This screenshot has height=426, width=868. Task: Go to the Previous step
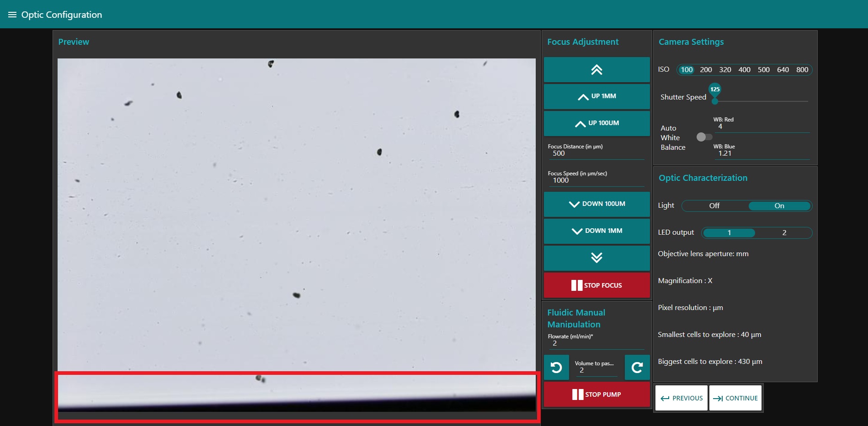coord(681,398)
